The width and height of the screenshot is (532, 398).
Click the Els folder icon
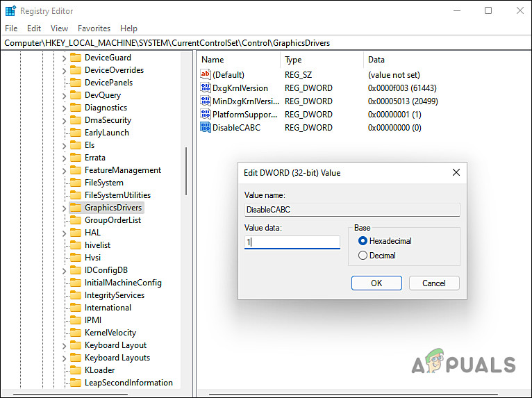click(x=76, y=145)
